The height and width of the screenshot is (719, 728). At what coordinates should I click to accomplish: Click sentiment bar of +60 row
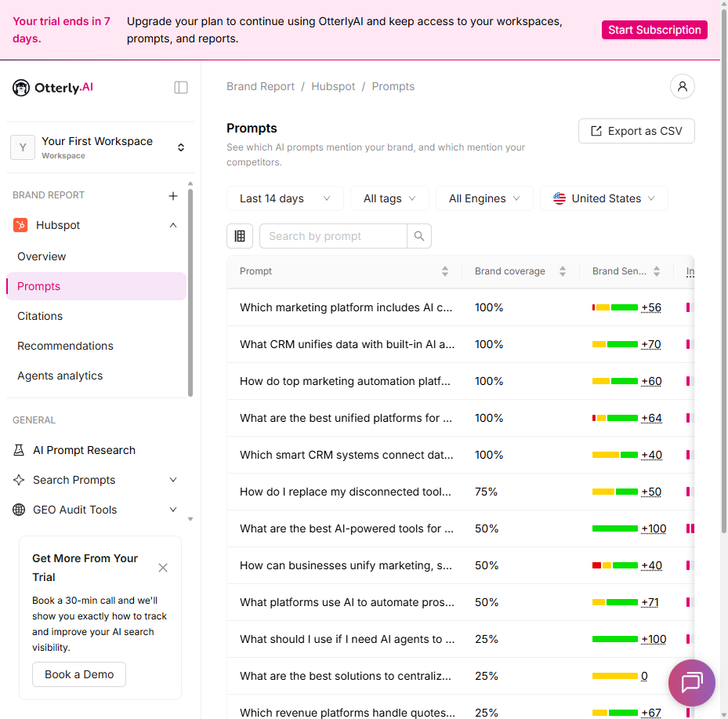[x=614, y=381]
